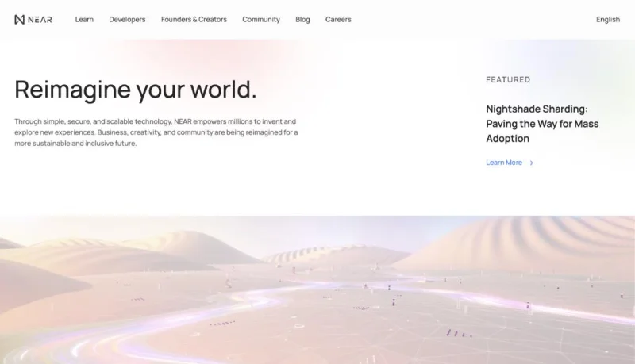Open the English language selector
Image resolution: width=635 pixels, height=364 pixels.
[608, 19]
